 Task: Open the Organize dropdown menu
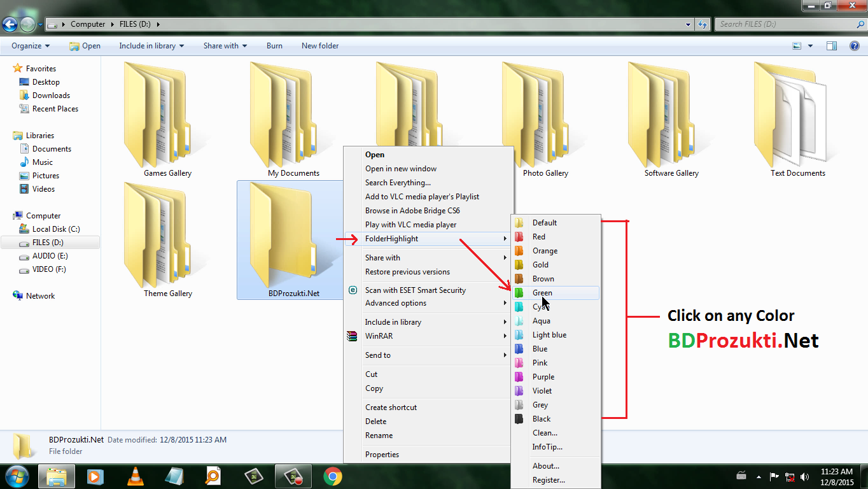pyautogui.click(x=31, y=46)
